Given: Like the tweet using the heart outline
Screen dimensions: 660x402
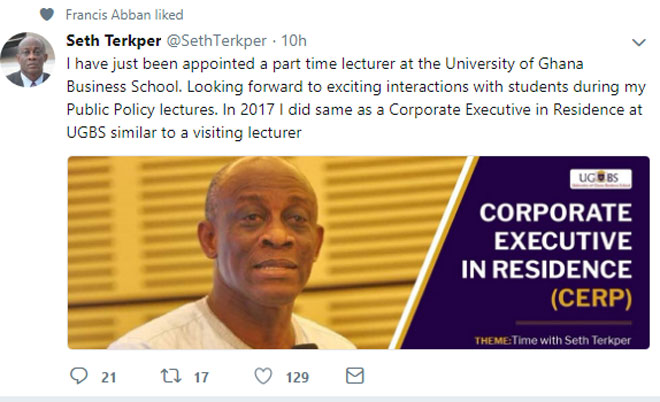Looking at the screenshot, I should [x=263, y=376].
